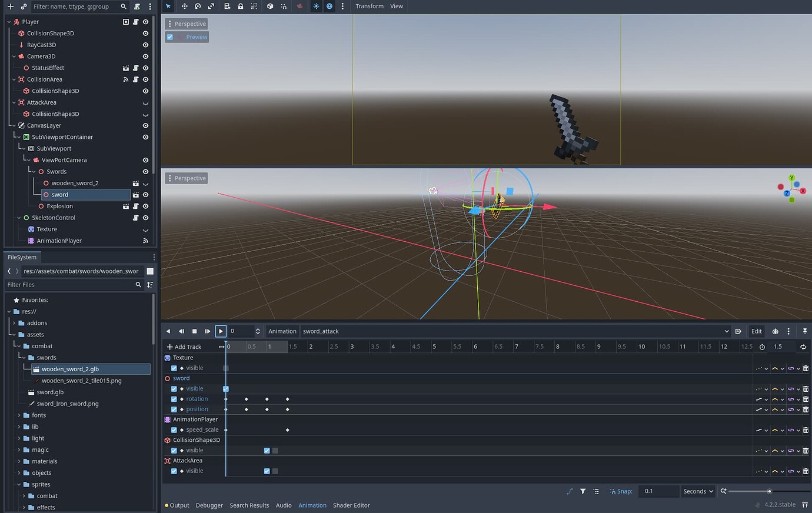Click the lock selected node icon
This screenshot has width=812, height=513.
tap(241, 6)
